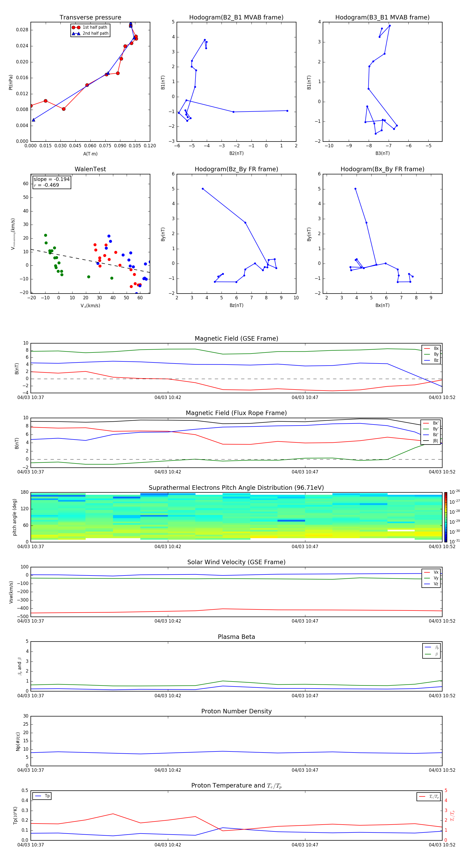Select the "r = -0.469" annotation
The height and width of the screenshot is (868, 473).
(x=47, y=185)
